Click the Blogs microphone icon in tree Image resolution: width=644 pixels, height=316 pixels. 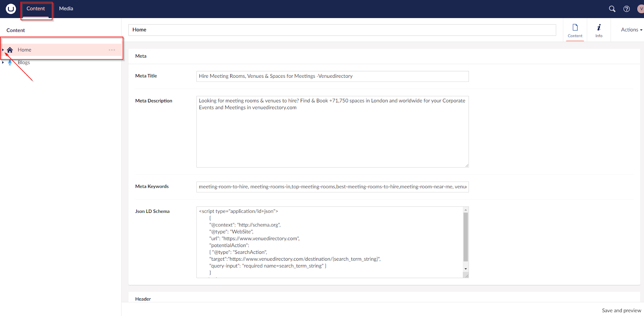[10, 62]
